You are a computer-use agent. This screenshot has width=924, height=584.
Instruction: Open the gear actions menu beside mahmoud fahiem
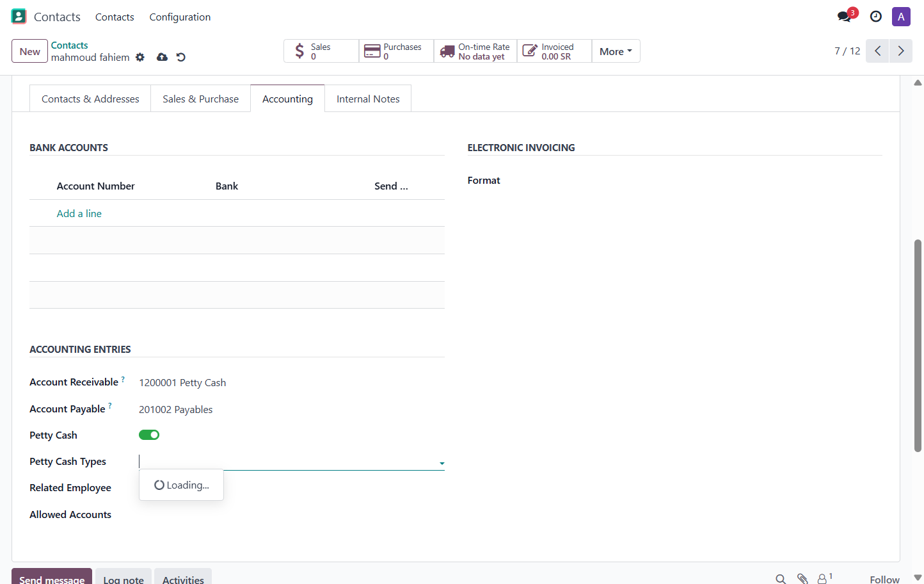140,58
